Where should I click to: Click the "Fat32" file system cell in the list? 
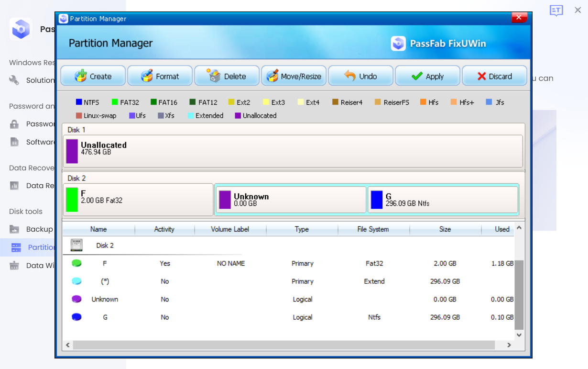[x=374, y=263]
